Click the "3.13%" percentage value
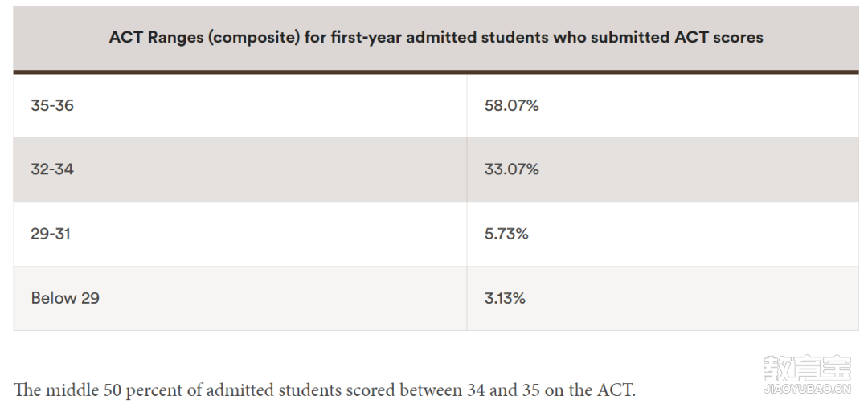The width and height of the screenshot is (868, 412). pyautogui.click(x=505, y=298)
